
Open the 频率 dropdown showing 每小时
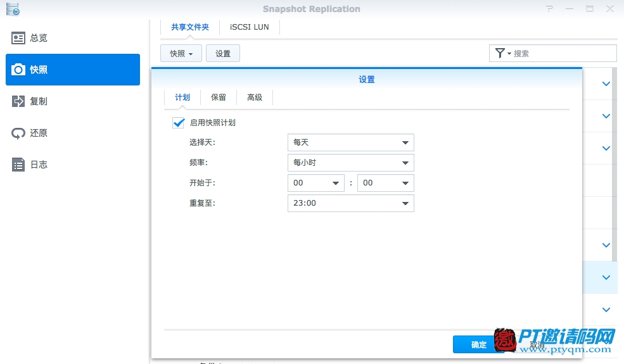point(350,163)
